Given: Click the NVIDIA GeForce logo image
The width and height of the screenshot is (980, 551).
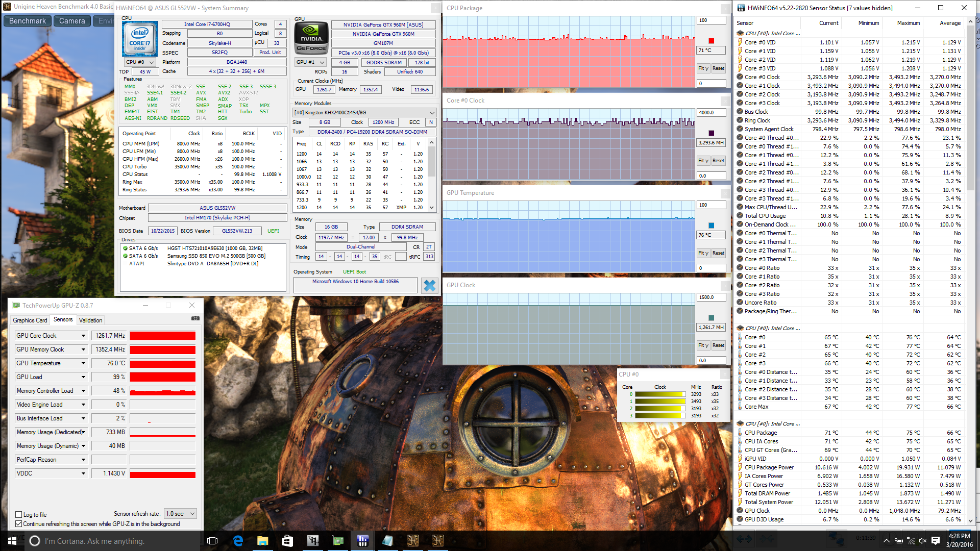Looking at the screenshot, I should click(311, 38).
